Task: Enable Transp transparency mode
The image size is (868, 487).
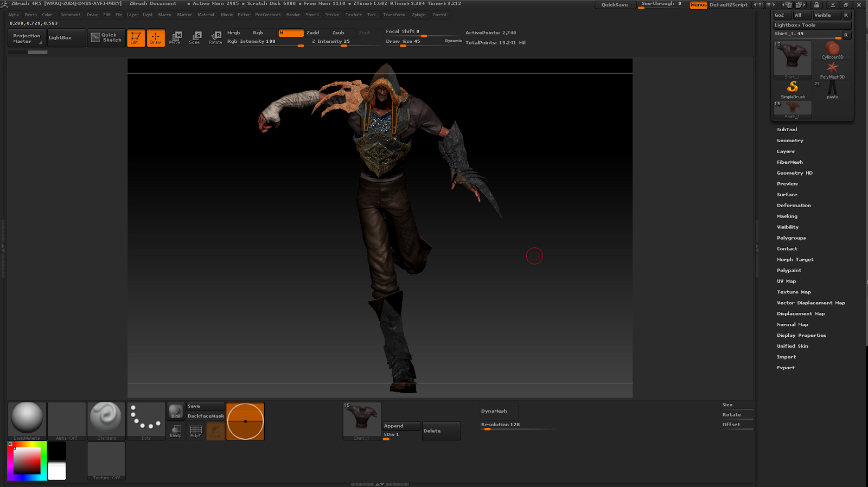Action: [175, 431]
